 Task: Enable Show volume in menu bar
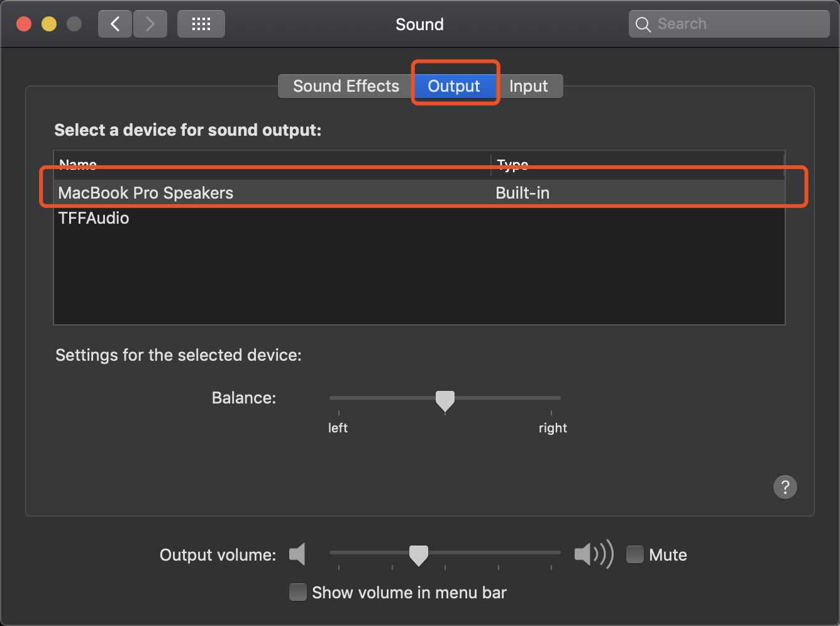(297, 592)
